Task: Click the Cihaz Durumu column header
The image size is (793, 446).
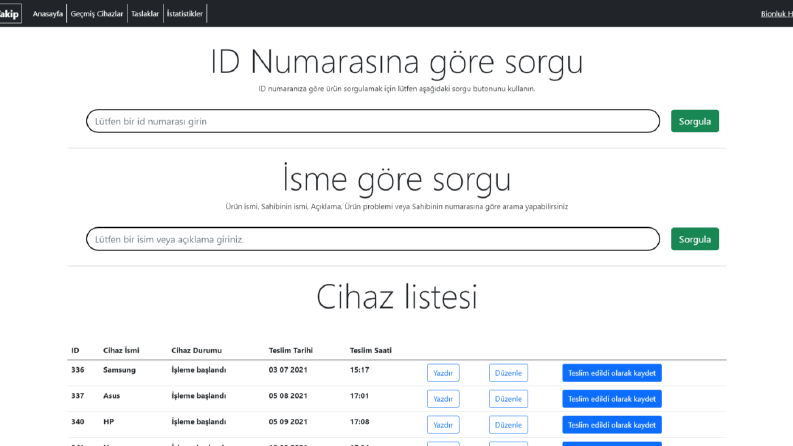Action: [196, 350]
